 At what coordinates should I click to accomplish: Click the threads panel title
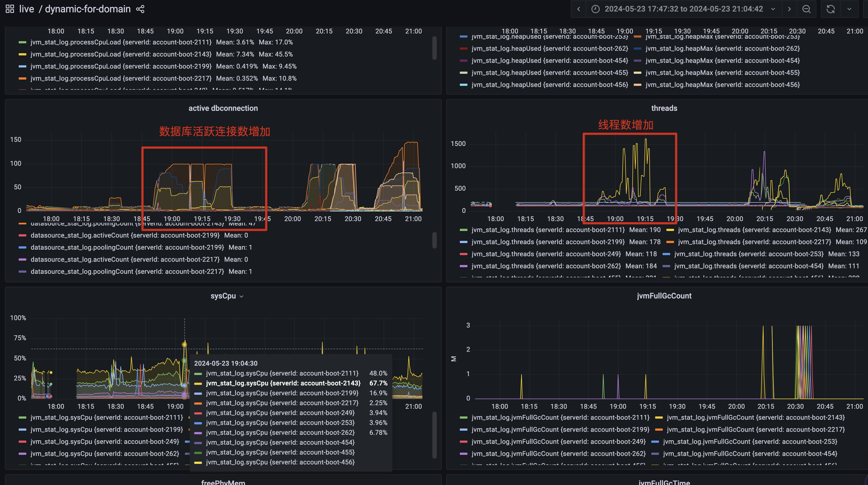[x=664, y=108]
